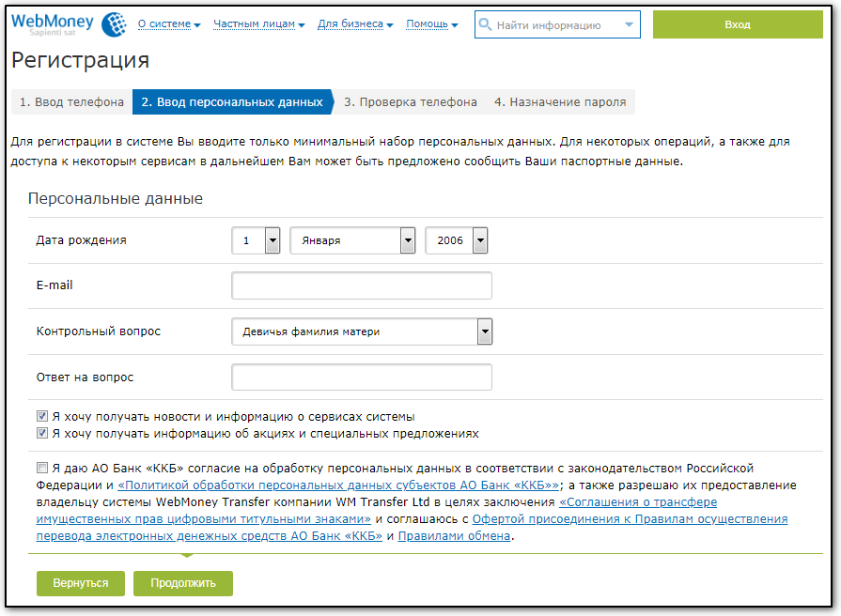Select step 3 Проверка телефона
The height and width of the screenshot is (616, 841).
(x=411, y=101)
